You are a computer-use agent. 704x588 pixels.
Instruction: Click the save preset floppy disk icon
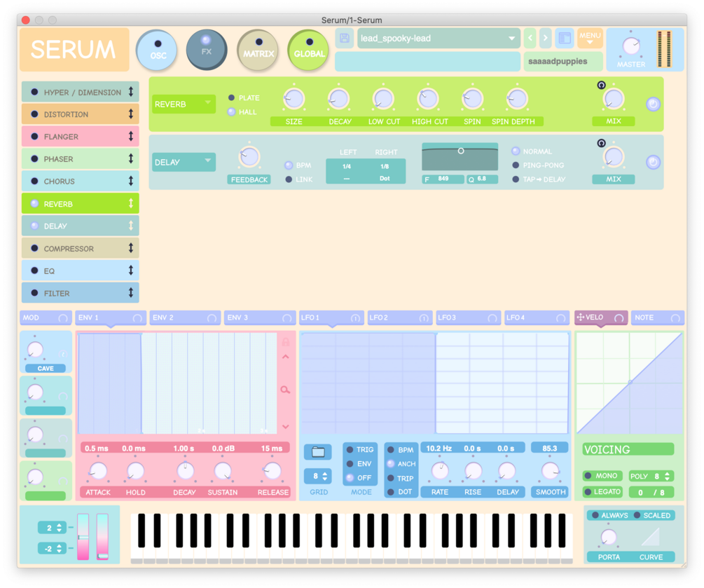tap(345, 38)
